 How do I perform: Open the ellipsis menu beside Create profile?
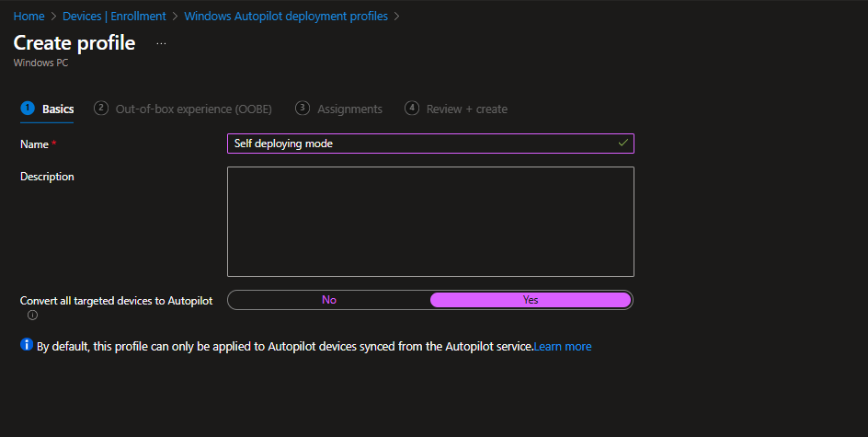pyautogui.click(x=161, y=43)
